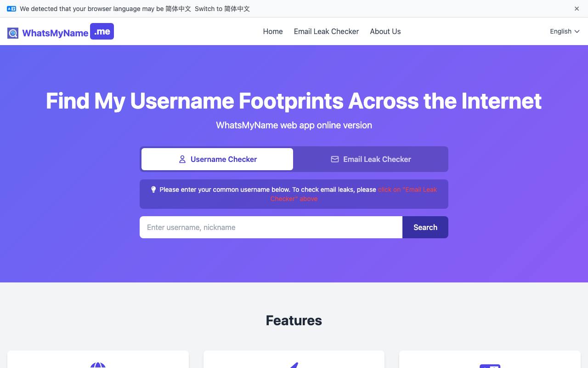Open the About Us page

click(385, 31)
